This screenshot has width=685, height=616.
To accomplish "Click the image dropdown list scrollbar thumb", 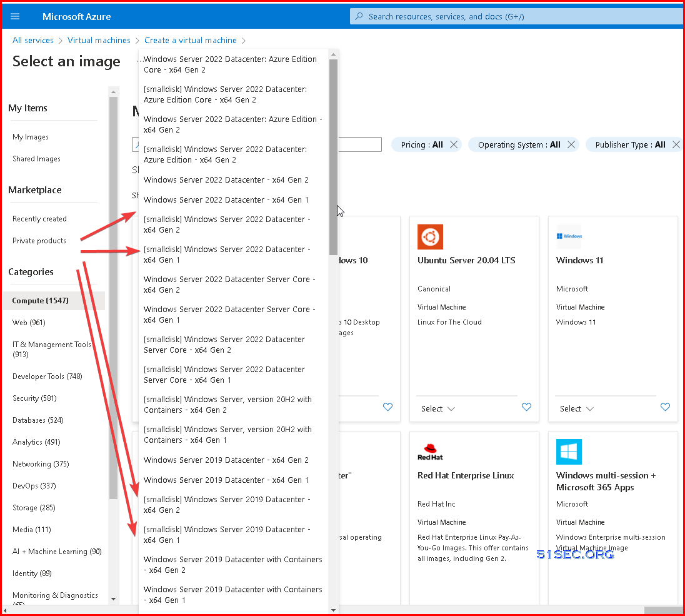I will [x=333, y=158].
